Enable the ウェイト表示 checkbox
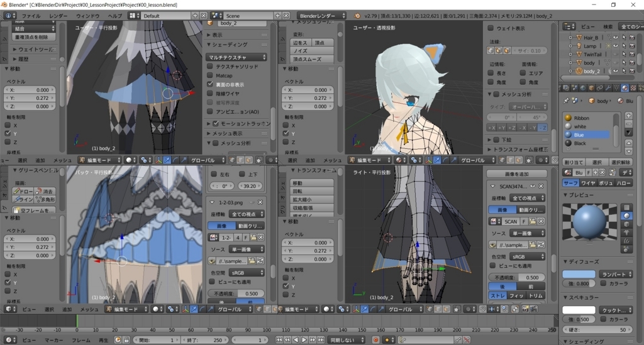 [x=491, y=28]
